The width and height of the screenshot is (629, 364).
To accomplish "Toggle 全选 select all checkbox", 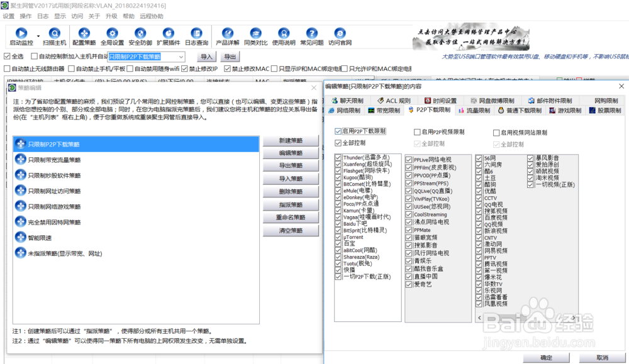I will (7, 56).
